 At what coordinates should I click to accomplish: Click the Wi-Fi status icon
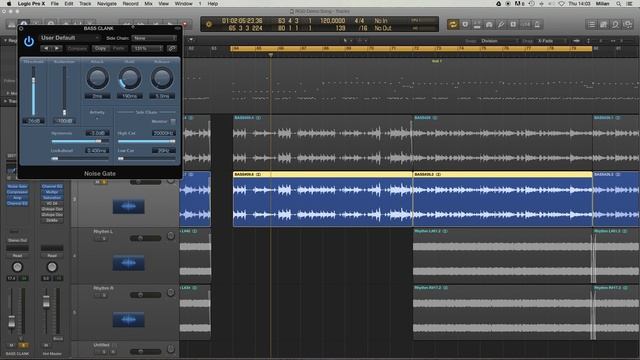561,4
